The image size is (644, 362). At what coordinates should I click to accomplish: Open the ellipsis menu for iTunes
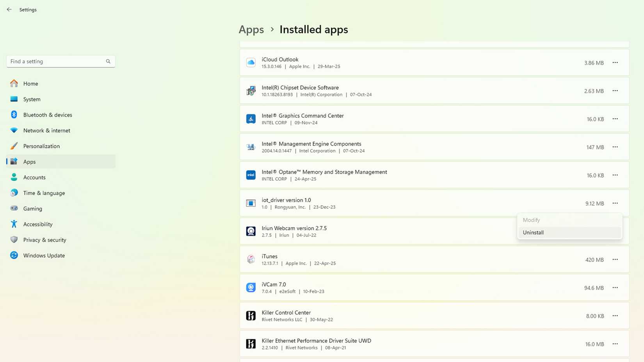tap(616, 259)
